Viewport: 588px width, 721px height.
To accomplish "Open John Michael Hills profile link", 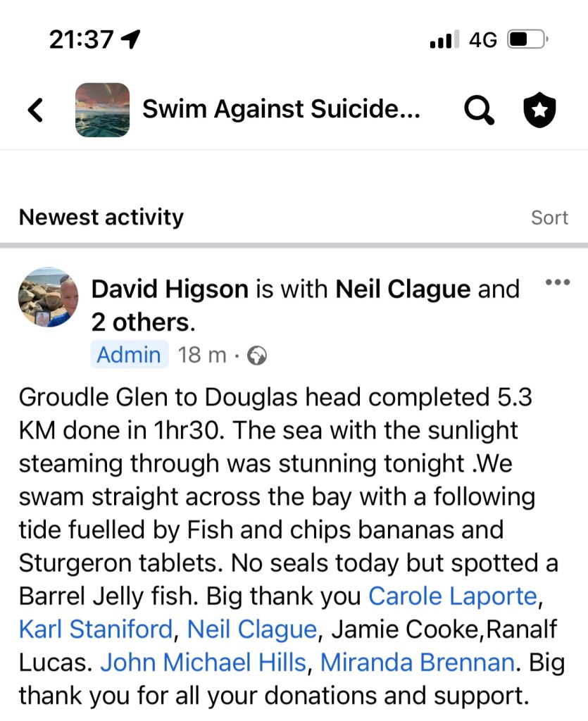I will [203, 663].
